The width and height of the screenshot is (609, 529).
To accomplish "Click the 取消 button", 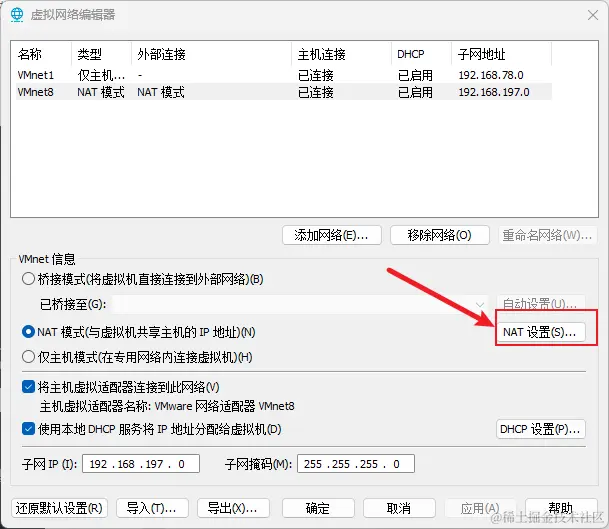I will click(399, 508).
